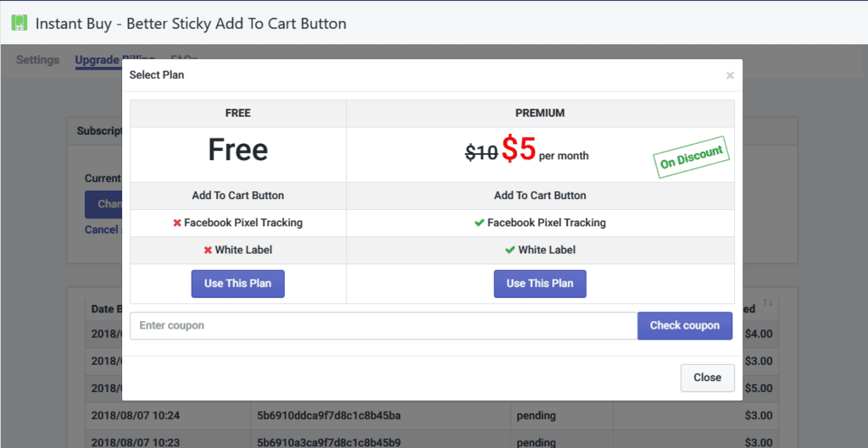Choose Use This Plan under Free
The width and height of the screenshot is (868, 448).
pos(238,284)
